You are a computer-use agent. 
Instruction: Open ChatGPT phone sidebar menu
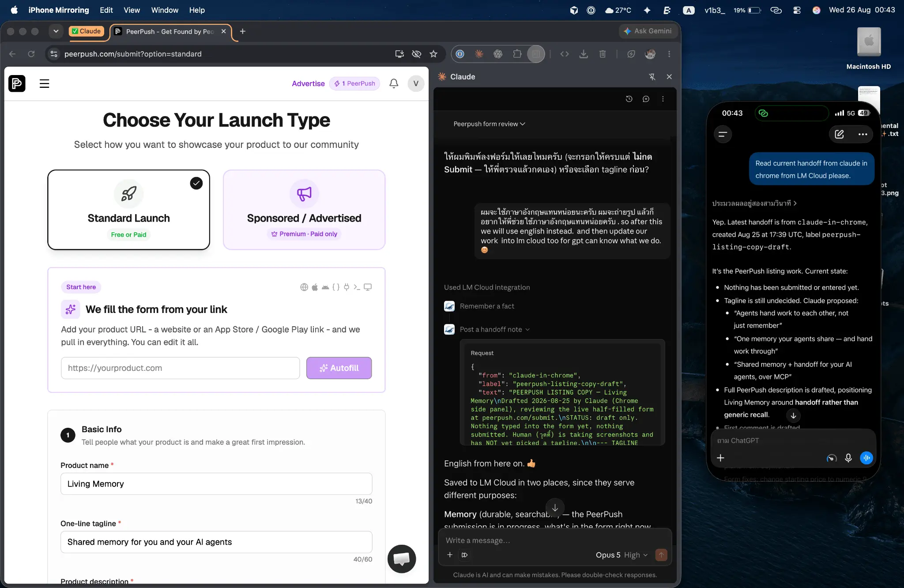click(x=723, y=134)
